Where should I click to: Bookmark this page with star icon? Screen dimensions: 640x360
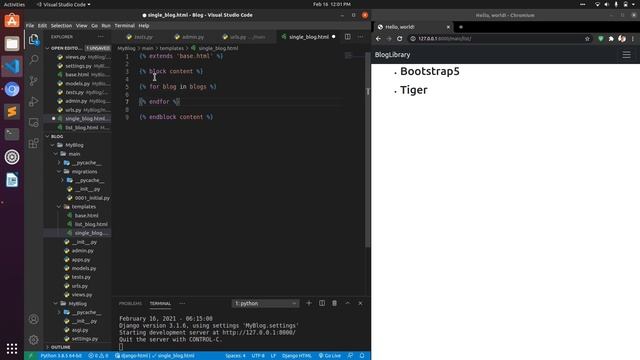point(587,39)
